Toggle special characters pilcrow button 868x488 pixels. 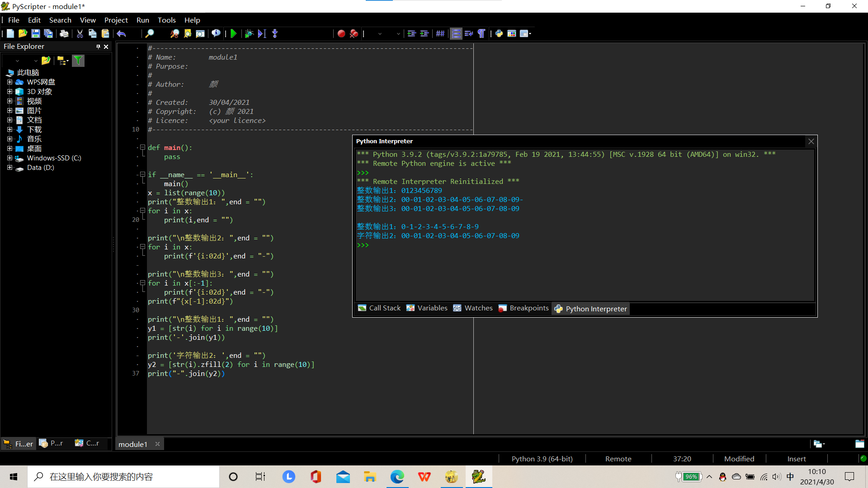(x=481, y=33)
